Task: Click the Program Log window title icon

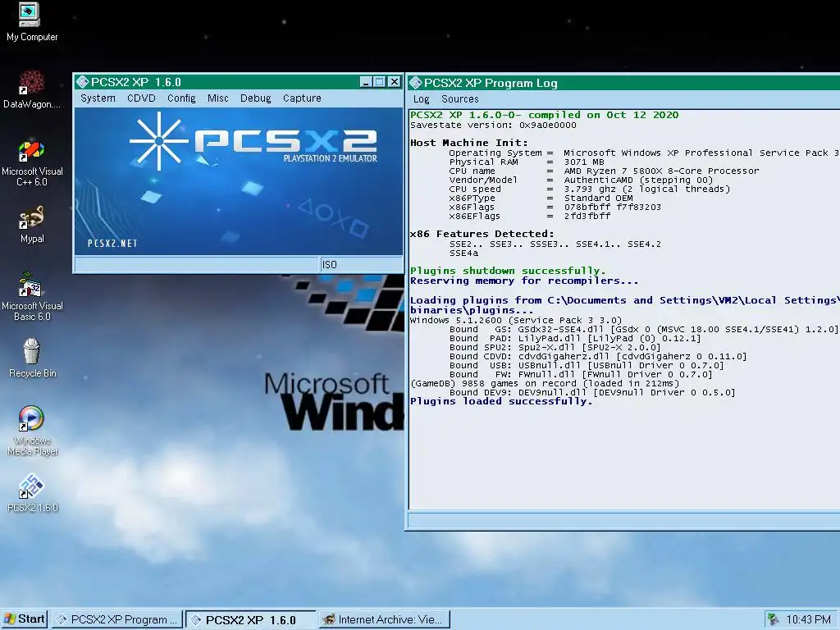Action: (x=415, y=83)
